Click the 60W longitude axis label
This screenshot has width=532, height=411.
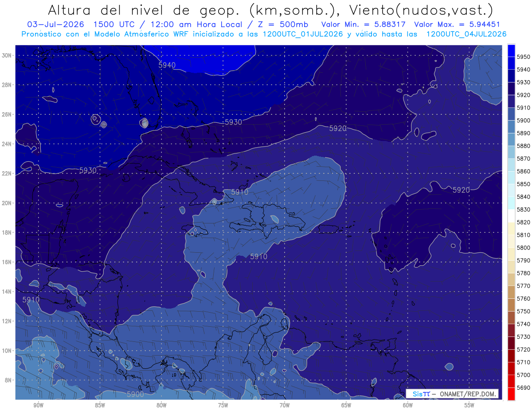408,405
